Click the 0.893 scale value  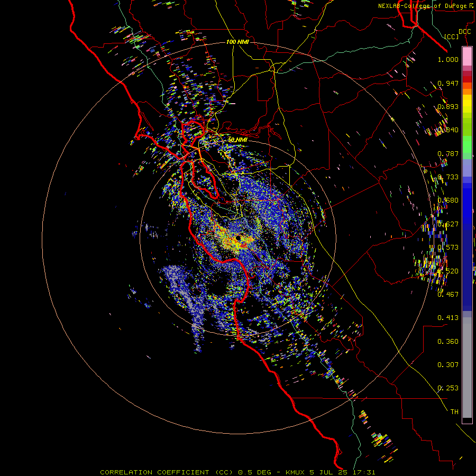click(448, 106)
